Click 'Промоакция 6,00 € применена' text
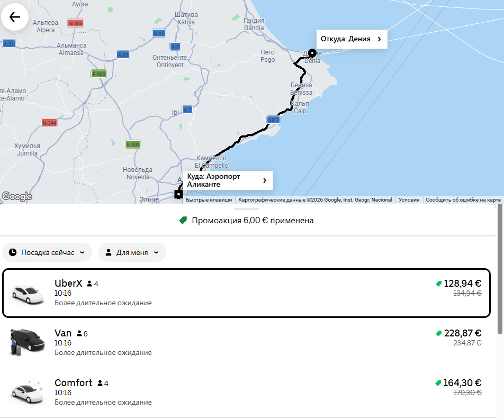Screen dimensions: 504x420 coord(253,221)
